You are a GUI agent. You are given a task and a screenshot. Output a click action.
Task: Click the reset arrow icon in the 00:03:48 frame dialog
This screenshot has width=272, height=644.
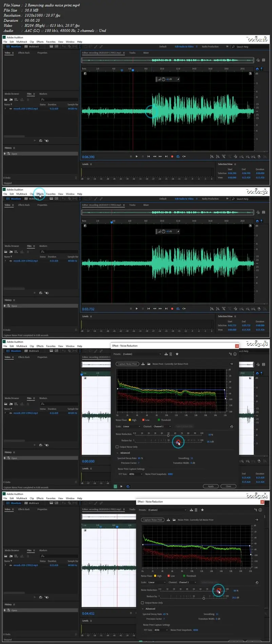coord(232,427)
